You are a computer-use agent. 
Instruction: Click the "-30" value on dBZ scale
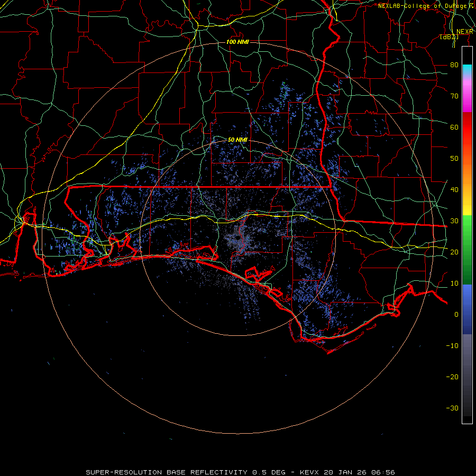click(x=452, y=408)
